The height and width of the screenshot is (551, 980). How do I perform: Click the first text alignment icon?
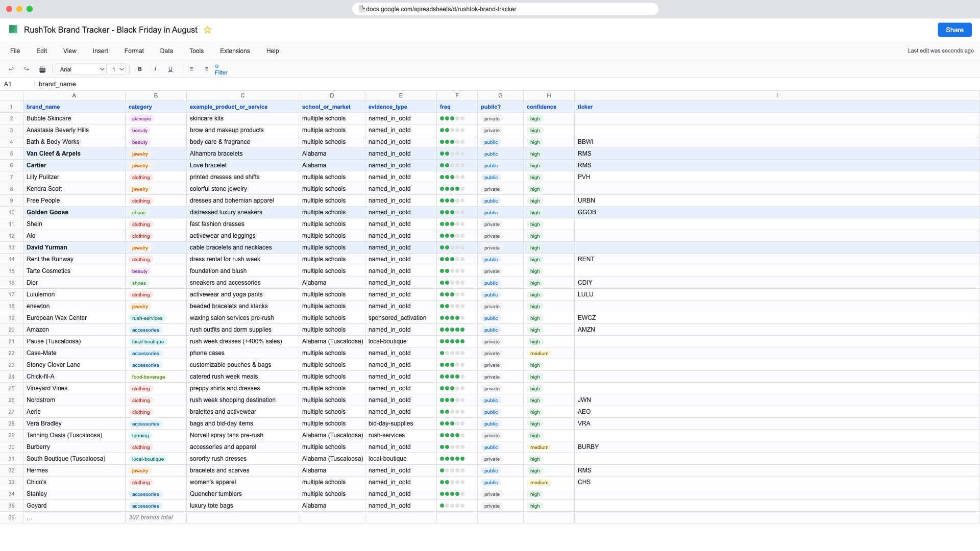[x=191, y=69]
